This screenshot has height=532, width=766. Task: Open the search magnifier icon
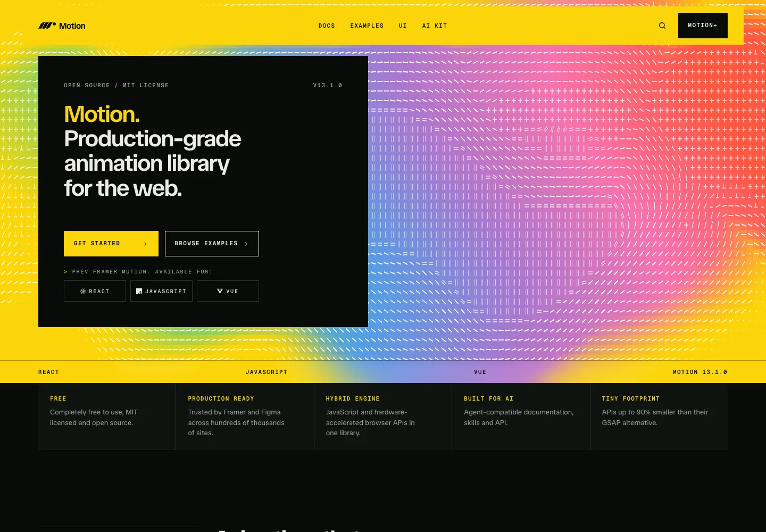click(x=662, y=26)
